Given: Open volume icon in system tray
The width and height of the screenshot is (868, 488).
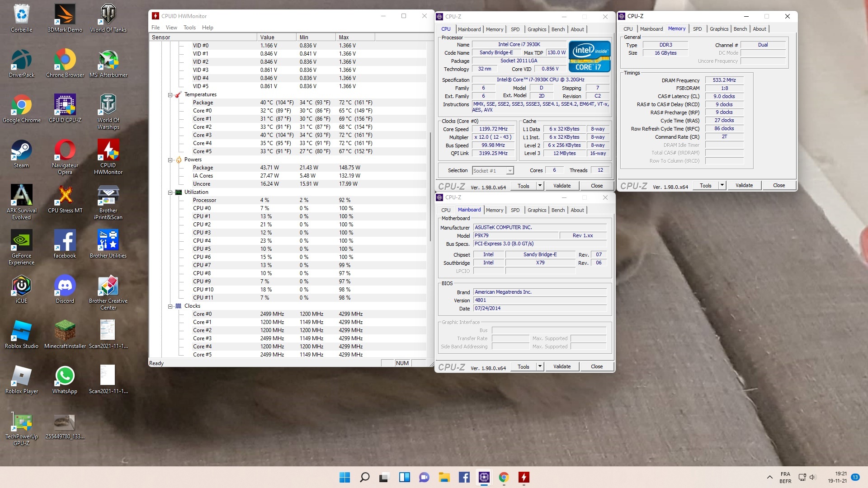Looking at the screenshot, I should coord(812,477).
